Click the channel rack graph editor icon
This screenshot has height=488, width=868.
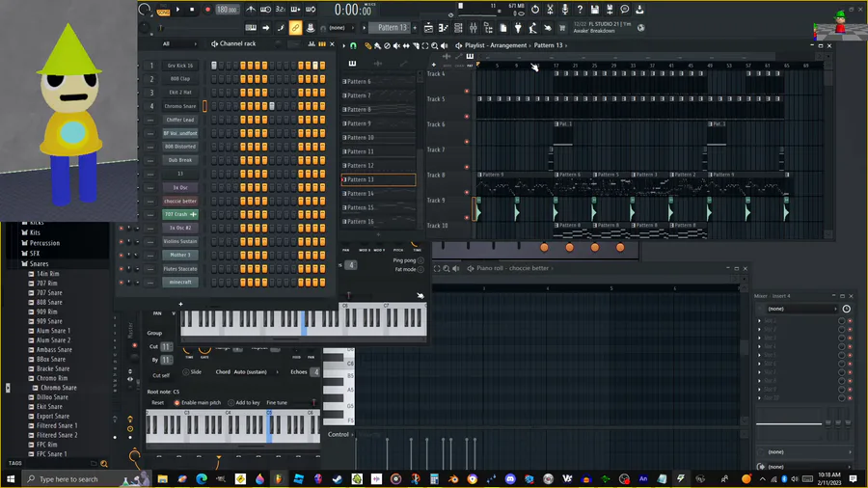(x=312, y=43)
